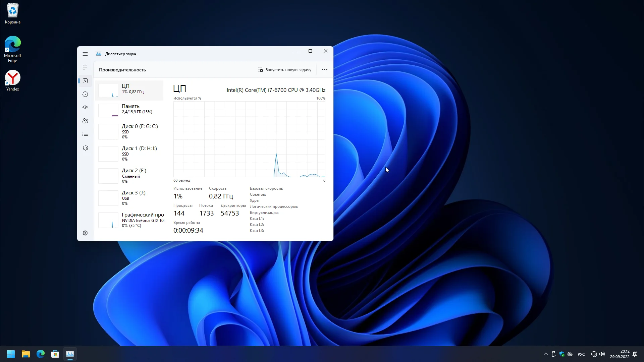Image resolution: width=644 pixels, height=362 pixels.
Task: Open the Windows Start menu
Action: (11, 354)
